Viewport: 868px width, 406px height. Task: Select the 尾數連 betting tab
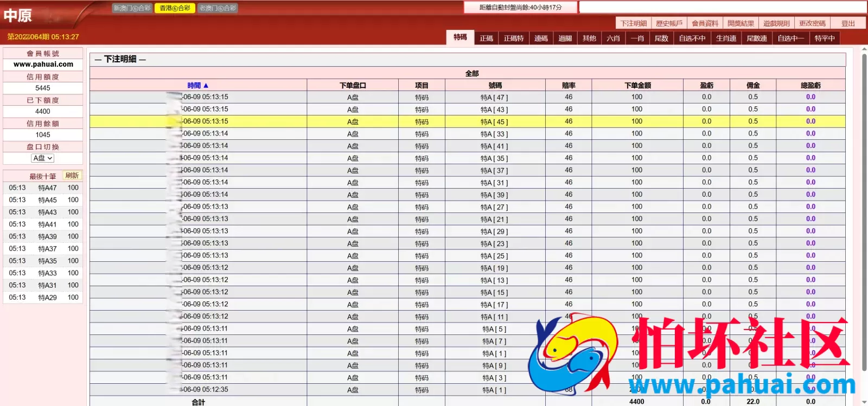pyautogui.click(x=757, y=38)
